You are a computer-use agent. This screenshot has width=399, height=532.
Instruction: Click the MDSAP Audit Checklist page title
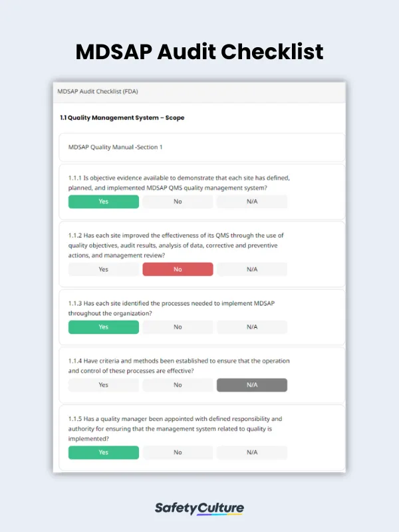[199, 53]
